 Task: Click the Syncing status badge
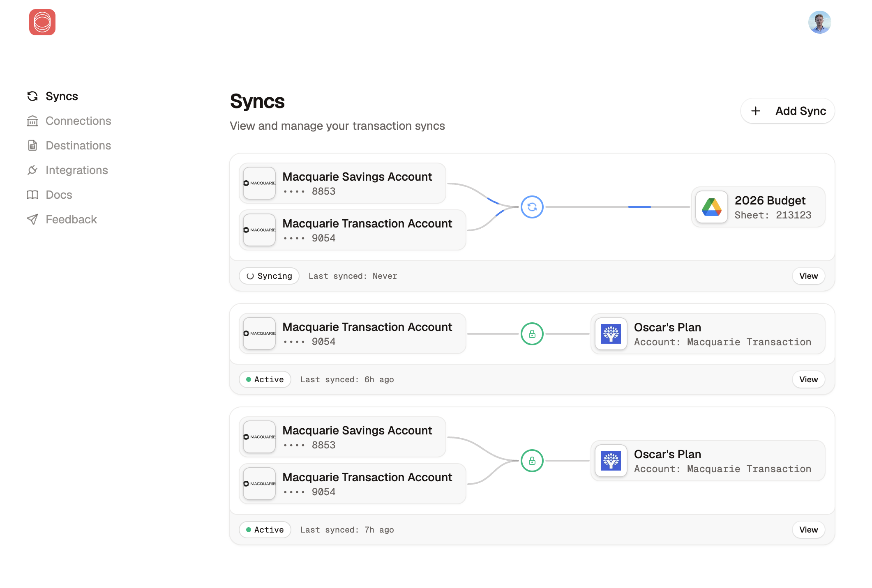269,276
